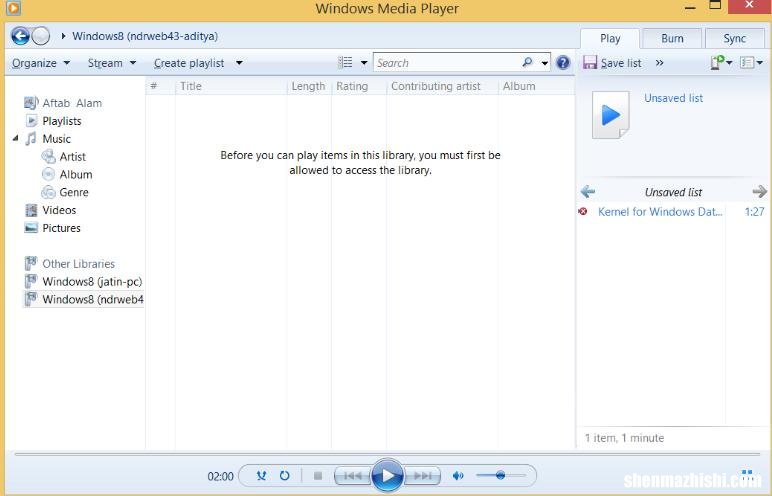Click Create playlist button

pyautogui.click(x=189, y=63)
